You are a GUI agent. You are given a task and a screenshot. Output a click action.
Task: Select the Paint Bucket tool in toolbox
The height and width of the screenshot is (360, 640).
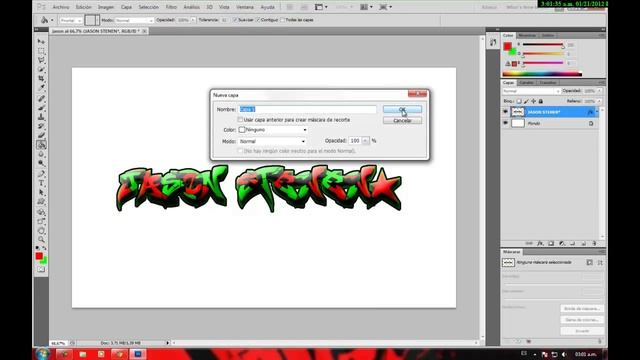click(41, 144)
